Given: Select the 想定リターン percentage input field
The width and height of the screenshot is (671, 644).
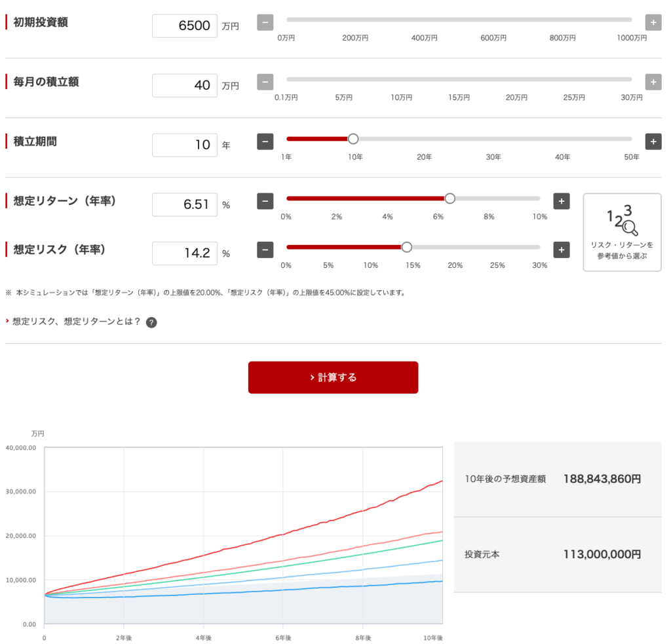Looking at the screenshot, I should [185, 204].
